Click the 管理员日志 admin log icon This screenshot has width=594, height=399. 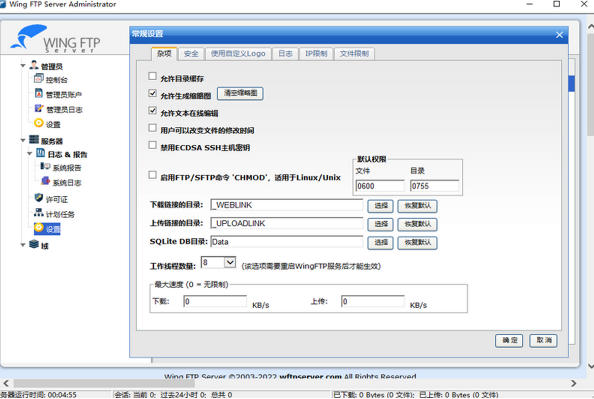click(39, 108)
